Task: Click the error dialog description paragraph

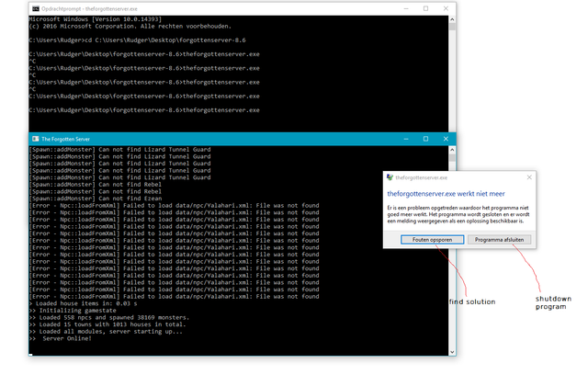Action: [x=458, y=214]
